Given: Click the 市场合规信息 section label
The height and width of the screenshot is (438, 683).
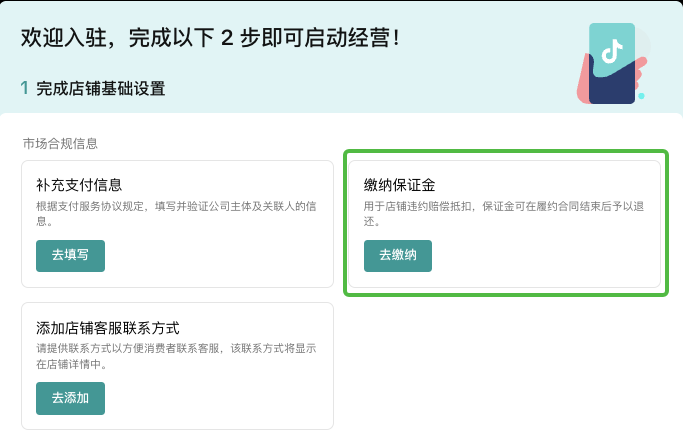Looking at the screenshot, I should click(x=60, y=144).
